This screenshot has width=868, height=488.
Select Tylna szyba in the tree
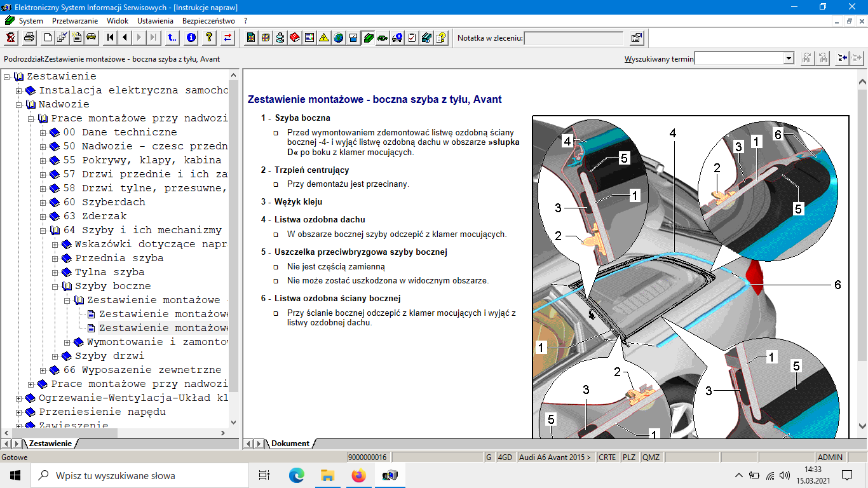click(110, 272)
